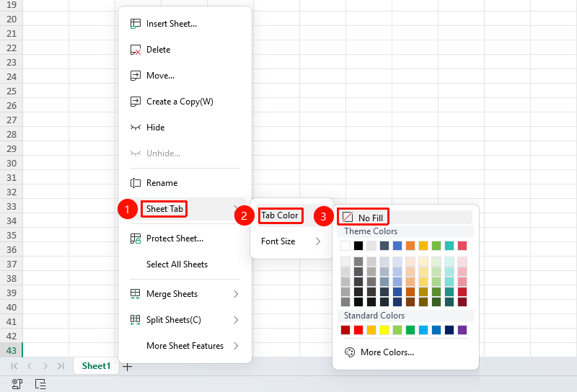
Task: Pick teal theme color swatch in top row
Action: (x=449, y=246)
